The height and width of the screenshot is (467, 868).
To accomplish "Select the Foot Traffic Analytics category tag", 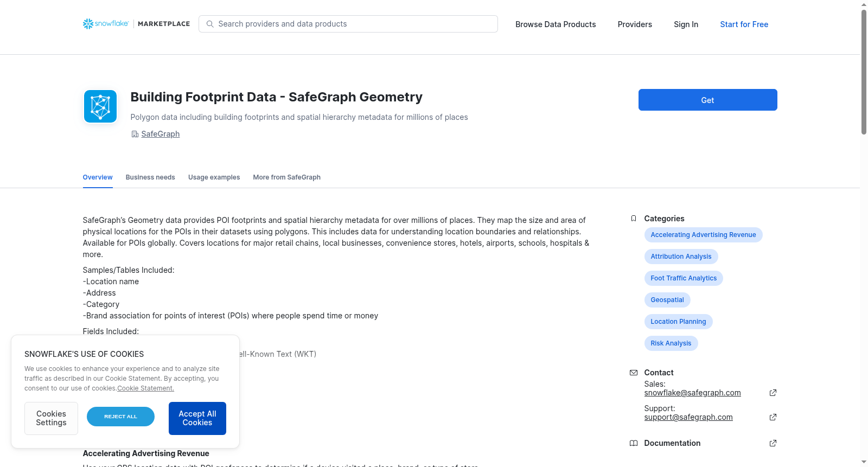I will point(684,278).
